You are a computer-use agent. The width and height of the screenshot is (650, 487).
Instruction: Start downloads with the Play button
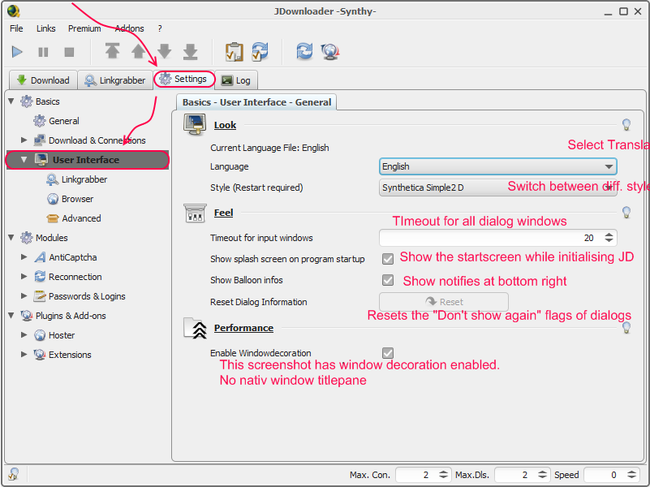[x=17, y=52]
